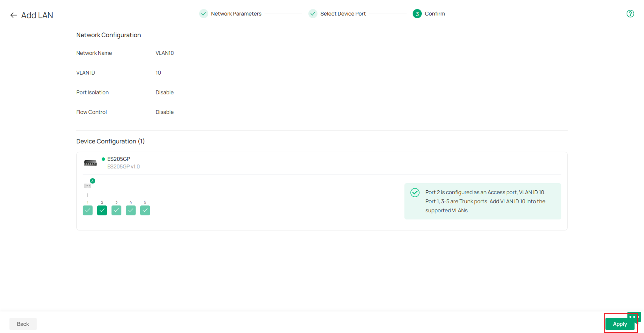Click the VLAN ID value 10

[158, 73]
